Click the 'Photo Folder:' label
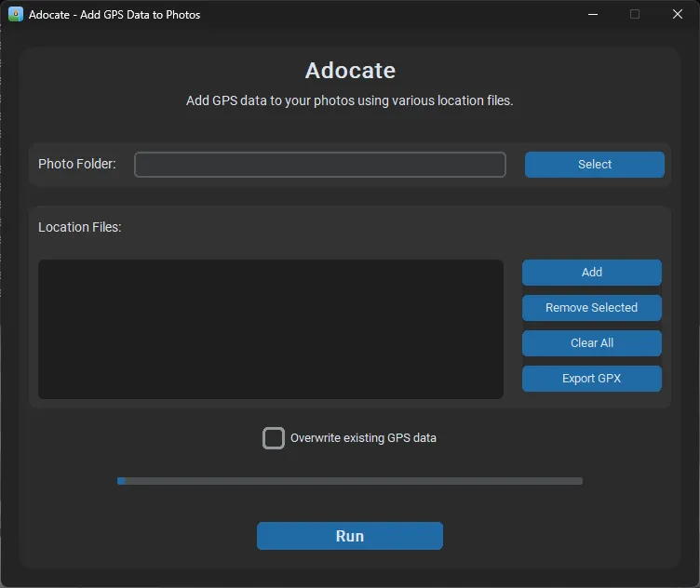The image size is (700, 588). tap(77, 164)
